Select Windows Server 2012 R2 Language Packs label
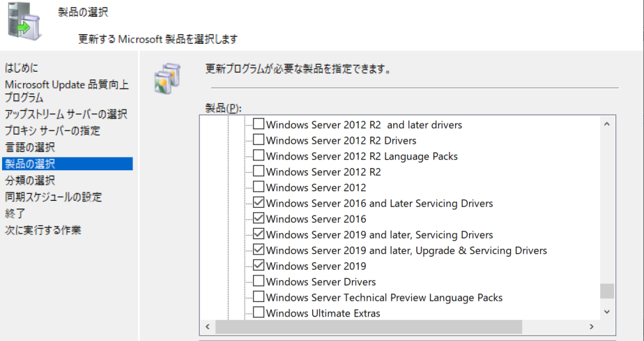 (x=362, y=156)
